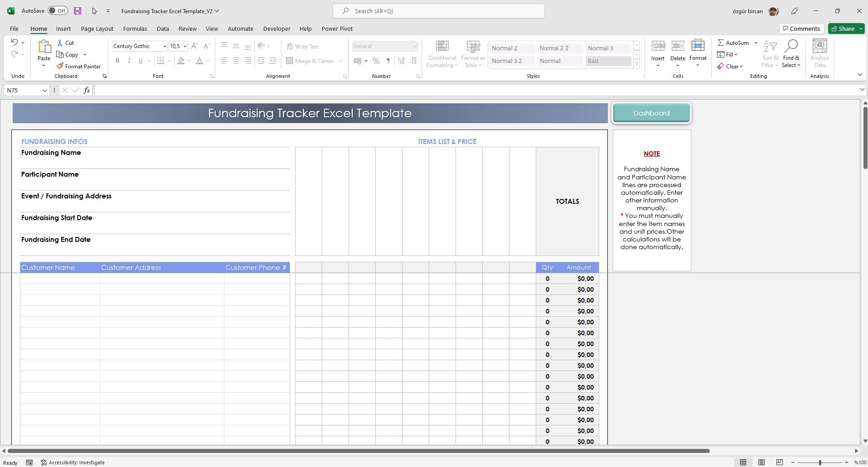The image size is (868, 467).
Task: Activate the Format Painter
Action: pyautogui.click(x=78, y=66)
